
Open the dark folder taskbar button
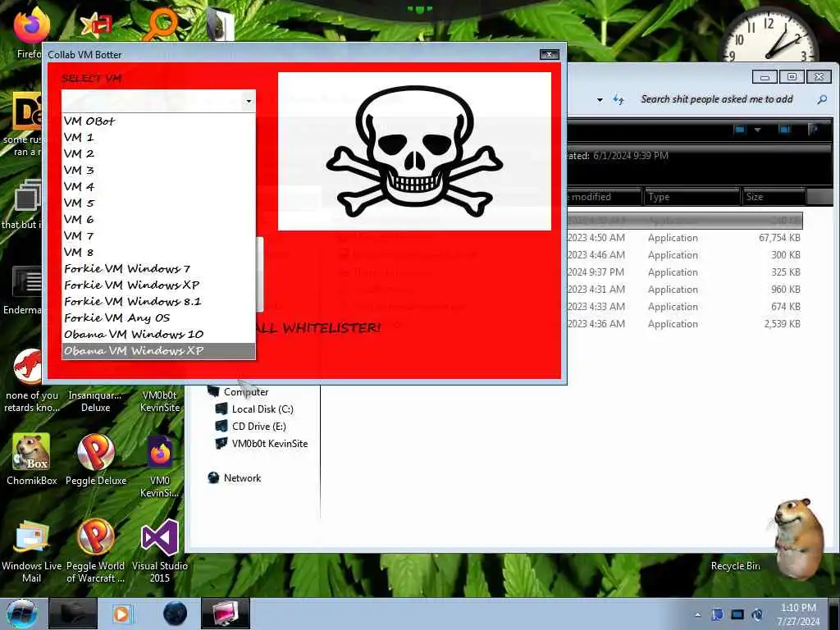pyautogui.click(x=73, y=614)
